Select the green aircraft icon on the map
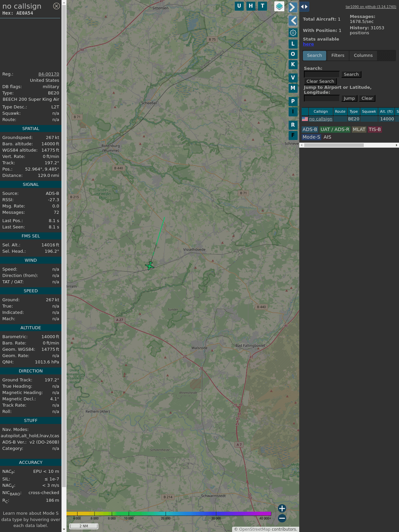399x532 pixels. [150, 266]
